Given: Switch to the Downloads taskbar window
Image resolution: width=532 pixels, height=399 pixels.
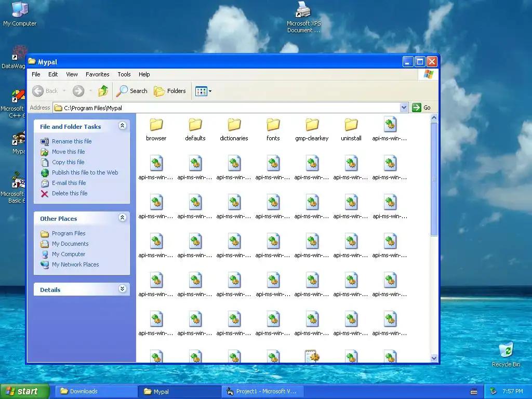Looking at the screenshot, I should coord(97,391).
